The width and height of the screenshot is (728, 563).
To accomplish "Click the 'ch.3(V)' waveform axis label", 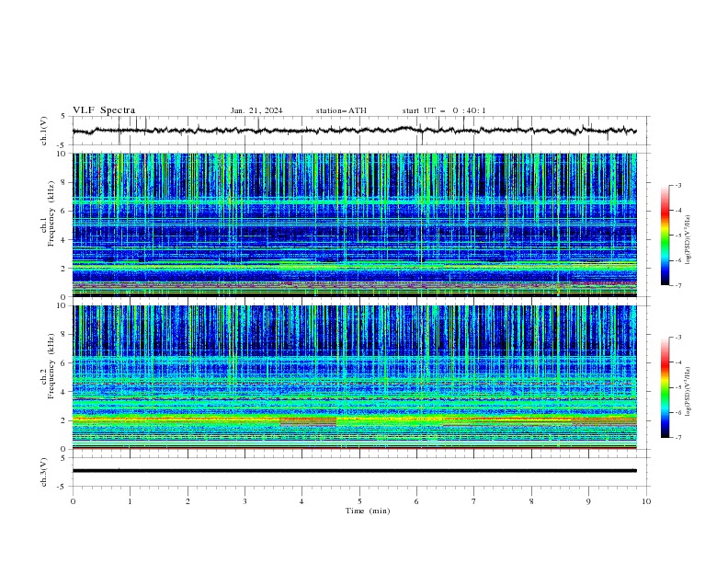I will pyautogui.click(x=44, y=472).
